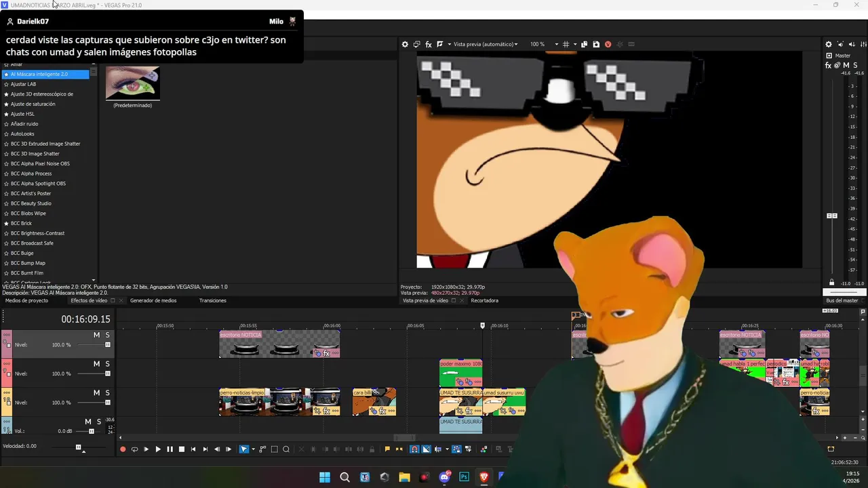Viewport: 868px width, 488px height.
Task: Start timeline recording with the red Record button
Action: click(123, 449)
